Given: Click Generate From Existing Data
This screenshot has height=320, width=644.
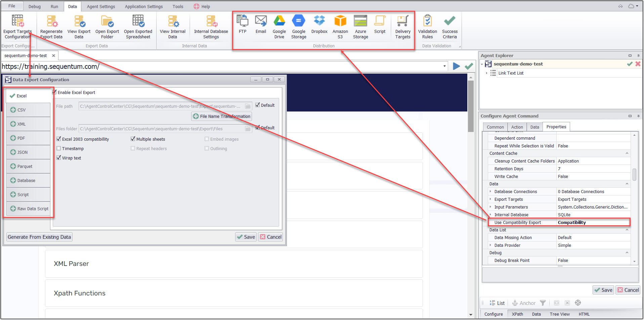Looking at the screenshot, I should [39, 237].
